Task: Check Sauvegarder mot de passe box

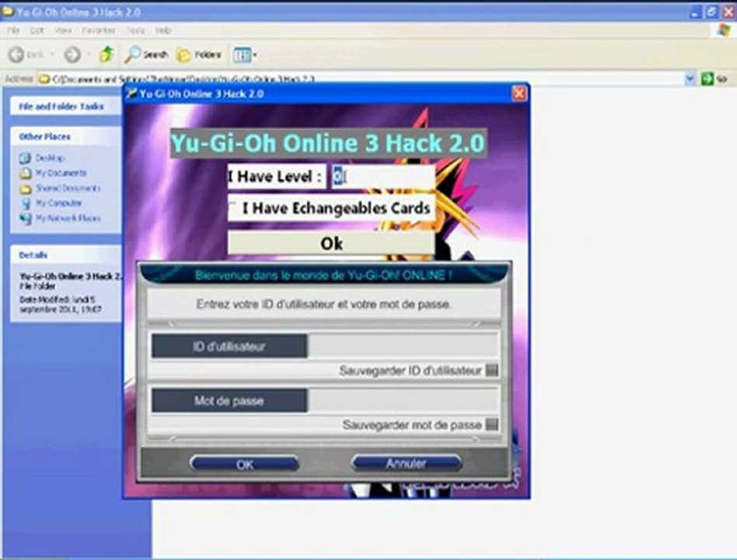Action: (491, 425)
